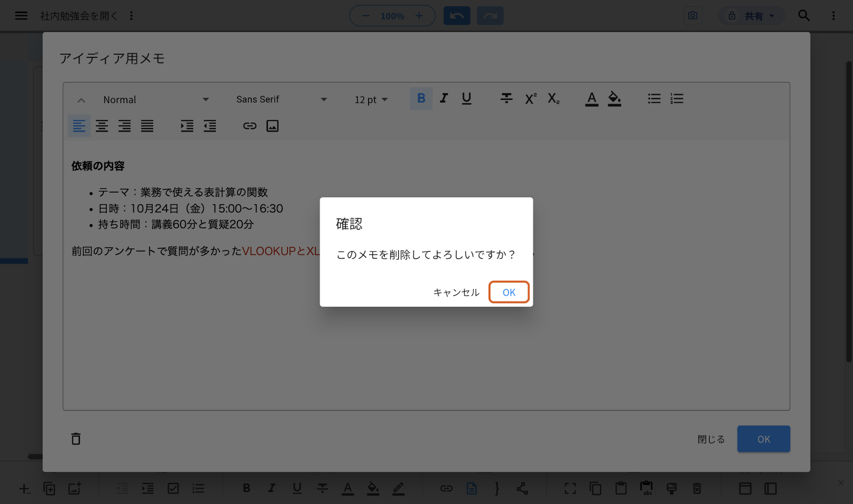Image resolution: width=853 pixels, height=504 pixels.
Task: Toggle Bold in the memo editor toolbar
Action: click(421, 98)
